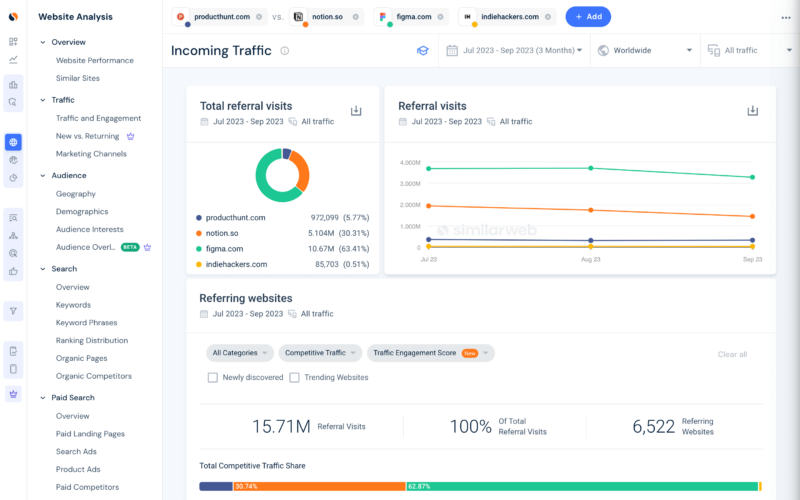Screen dimensions: 800x500
Task: Open Website Performance page
Action: pos(95,60)
